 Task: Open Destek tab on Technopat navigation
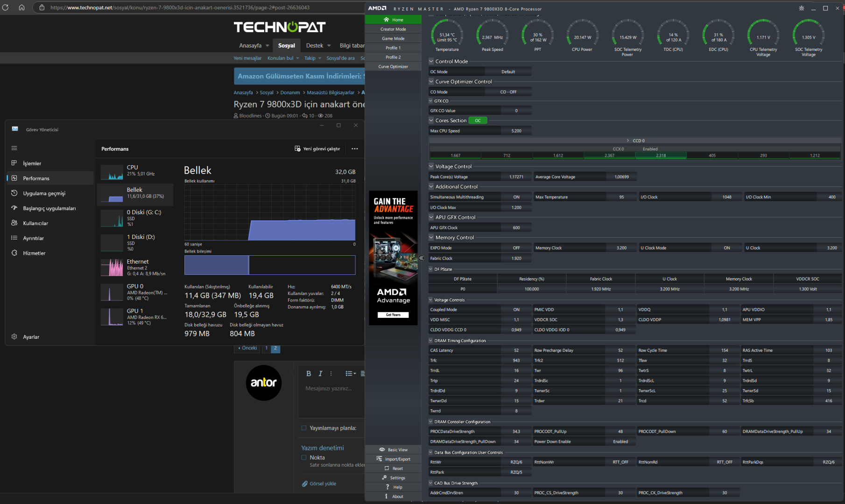pyautogui.click(x=315, y=45)
